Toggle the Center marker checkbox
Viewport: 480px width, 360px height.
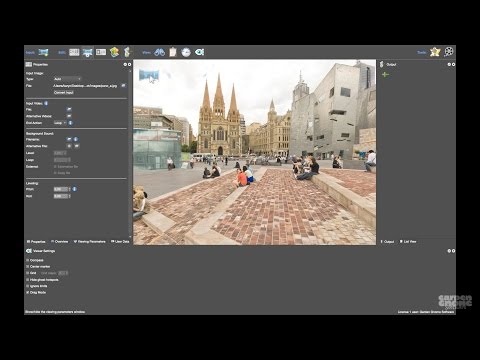tap(28, 267)
